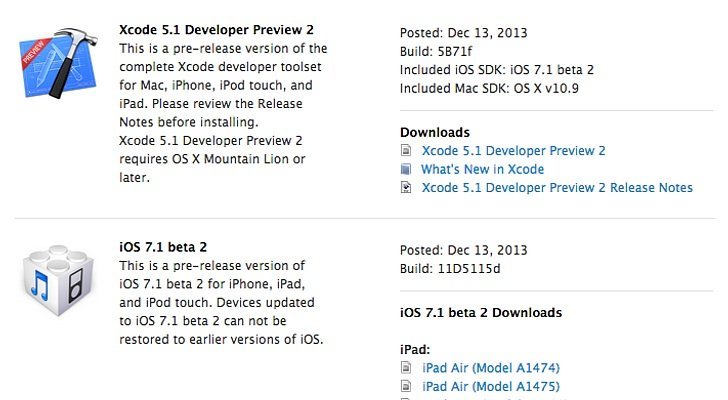Click document icon beside Xcode 5.1 Developer Preview 2 link
The height and width of the screenshot is (400, 728).
pyautogui.click(x=406, y=150)
